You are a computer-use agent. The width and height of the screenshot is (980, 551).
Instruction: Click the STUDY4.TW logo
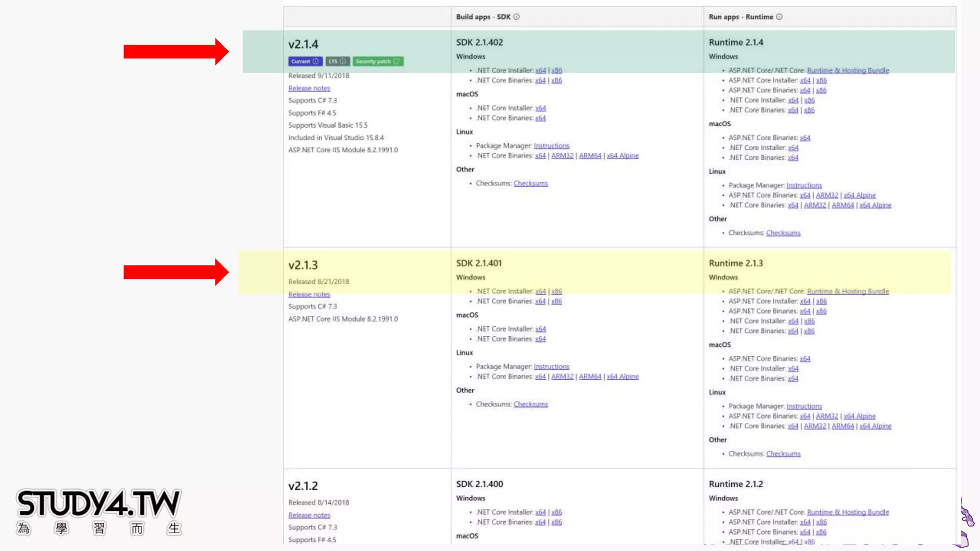[x=99, y=511]
